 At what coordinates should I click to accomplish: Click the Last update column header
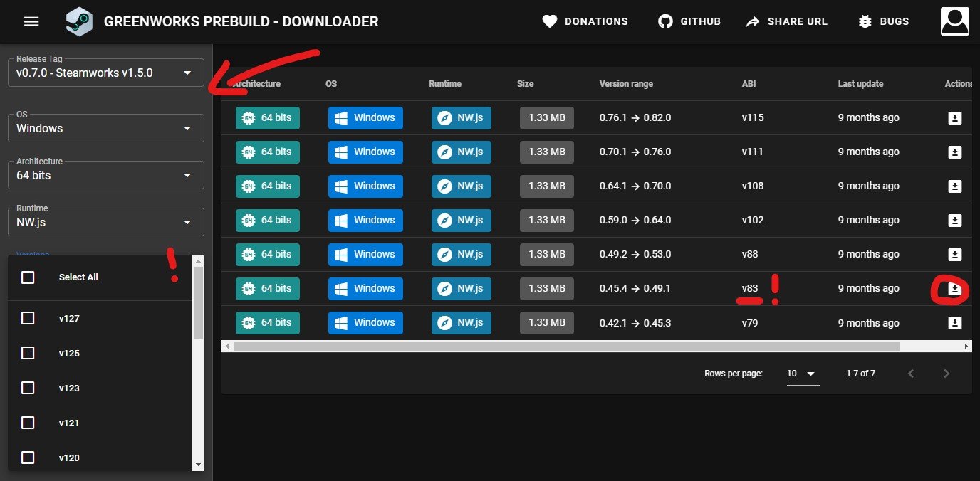[x=860, y=84]
